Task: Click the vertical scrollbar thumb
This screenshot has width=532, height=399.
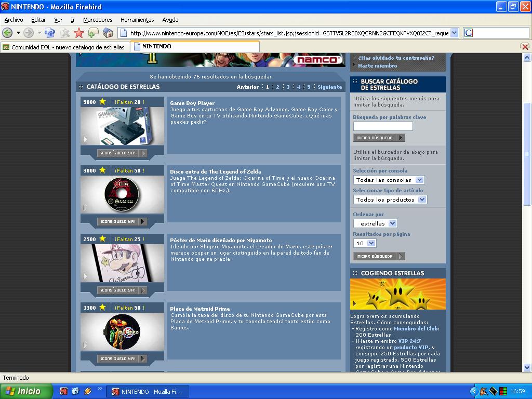Action: pos(527,154)
